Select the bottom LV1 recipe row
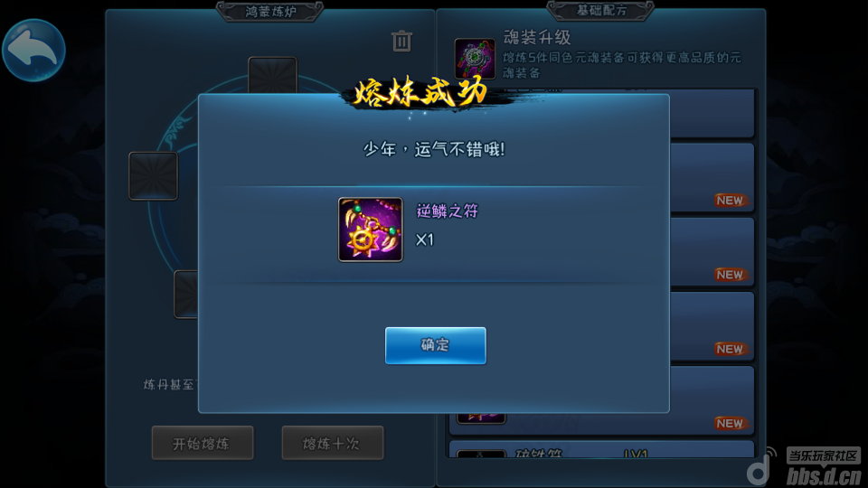The height and width of the screenshot is (488, 868). click(x=602, y=449)
